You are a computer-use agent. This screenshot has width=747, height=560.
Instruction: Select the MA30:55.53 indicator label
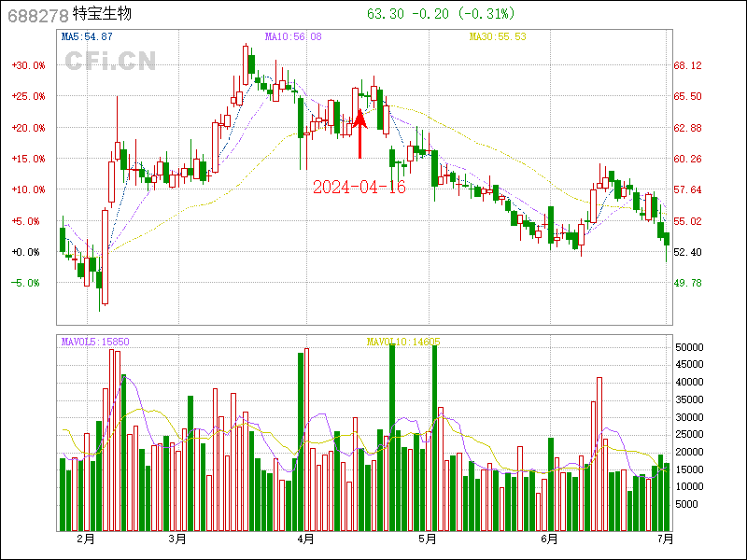point(498,36)
